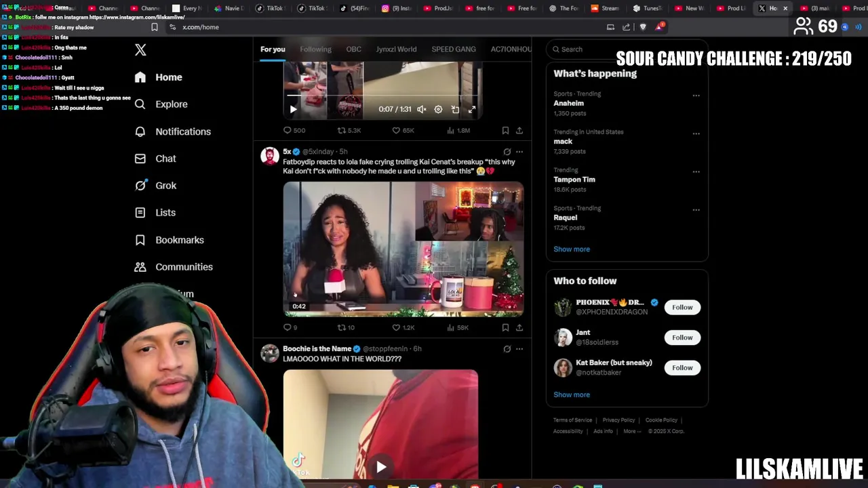Like the 5x post with 1.2K likes
868x488 pixels.
[x=403, y=327]
